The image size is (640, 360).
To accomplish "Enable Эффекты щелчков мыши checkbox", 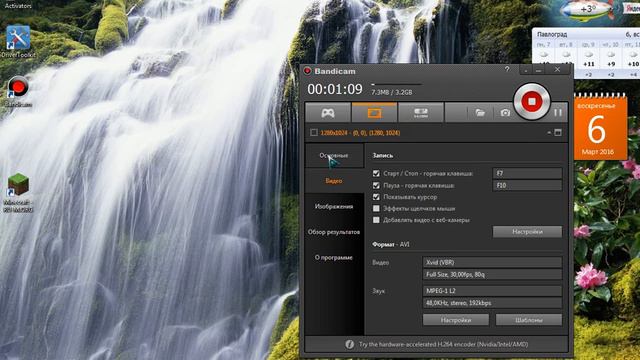I will pyautogui.click(x=376, y=209).
